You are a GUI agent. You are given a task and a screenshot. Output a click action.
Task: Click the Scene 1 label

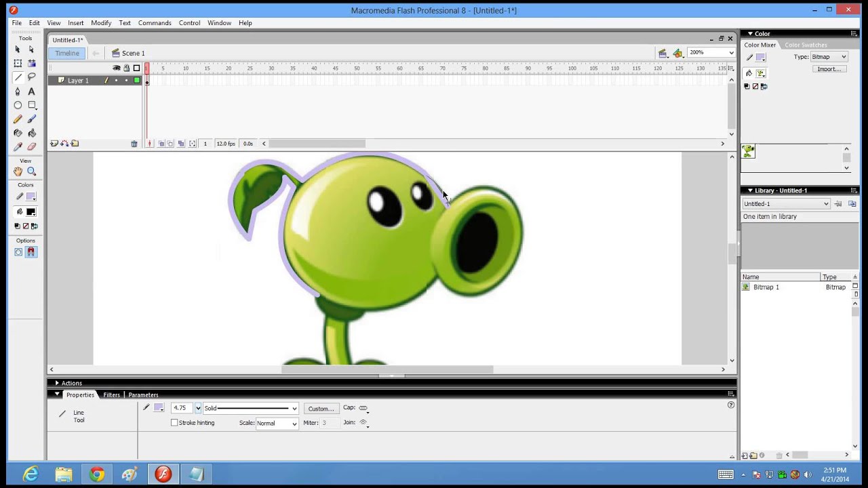pyautogui.click(x=134, y=53)
